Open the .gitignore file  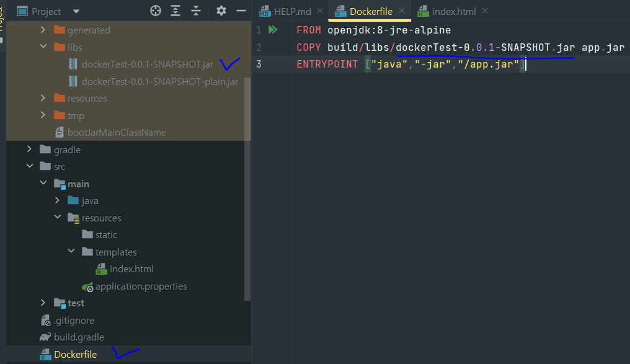74,321
